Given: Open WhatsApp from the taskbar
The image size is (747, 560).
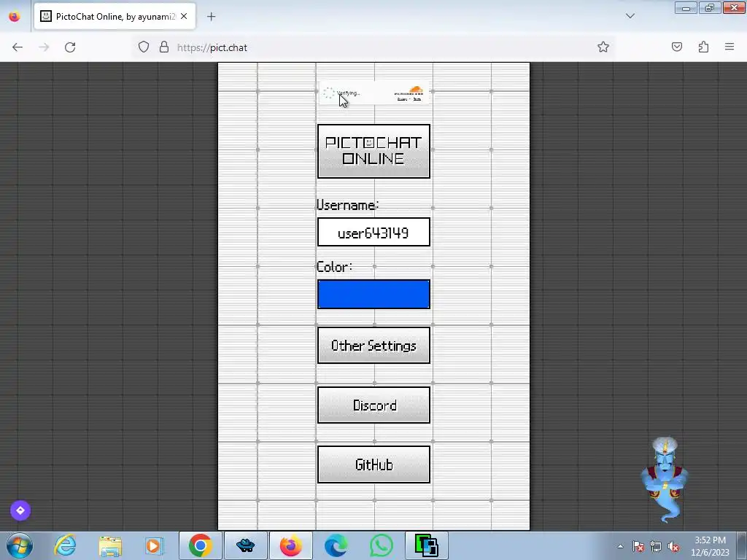Looking at the screenshot, I should coord(381,545).
